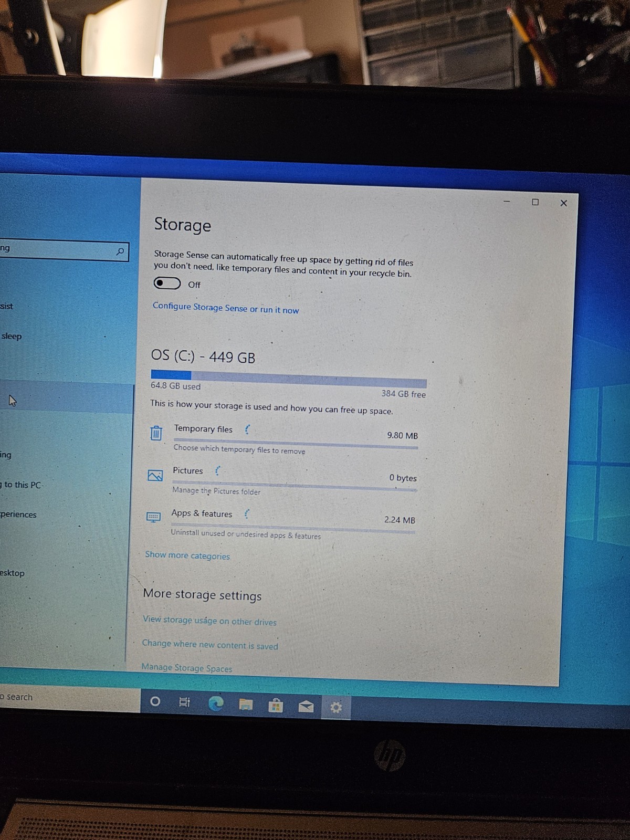Open the Pictures storage category

point(283,480)
